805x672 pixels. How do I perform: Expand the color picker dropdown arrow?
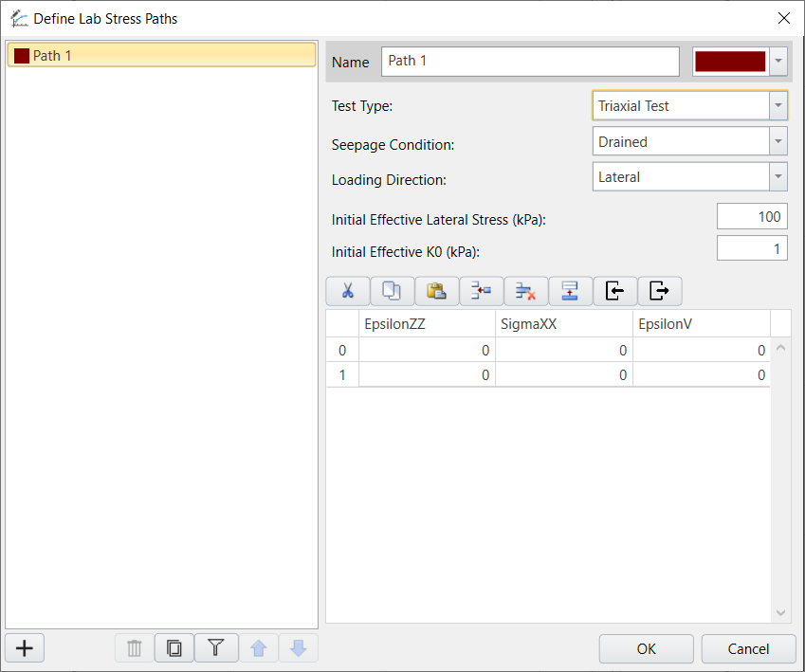pos(778,61)
